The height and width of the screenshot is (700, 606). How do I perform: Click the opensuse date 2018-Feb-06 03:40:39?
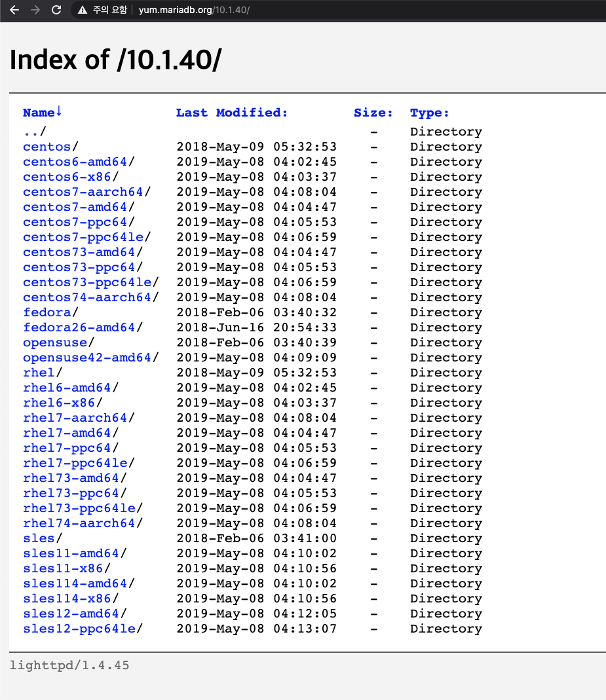pyautogui.click(x=256, y=343)
